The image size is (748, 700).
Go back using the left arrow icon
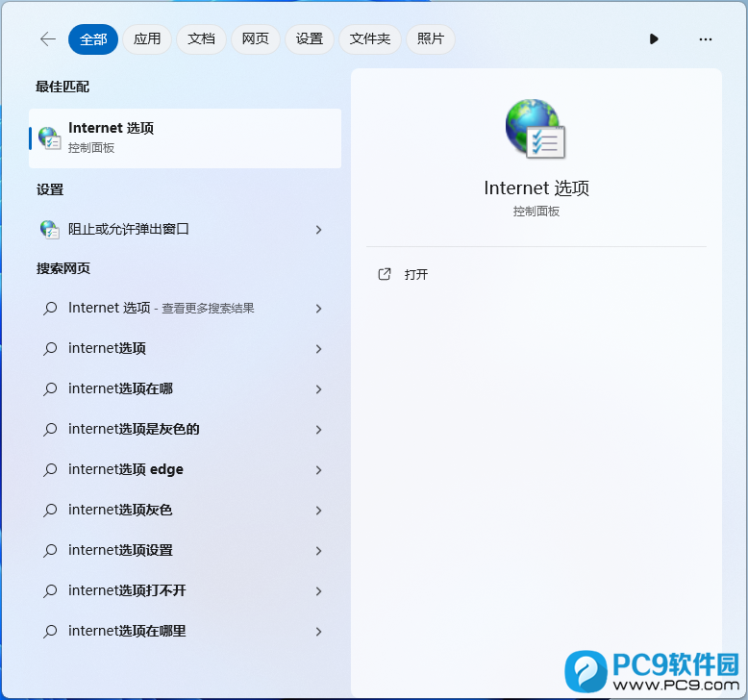coord(48,39)
